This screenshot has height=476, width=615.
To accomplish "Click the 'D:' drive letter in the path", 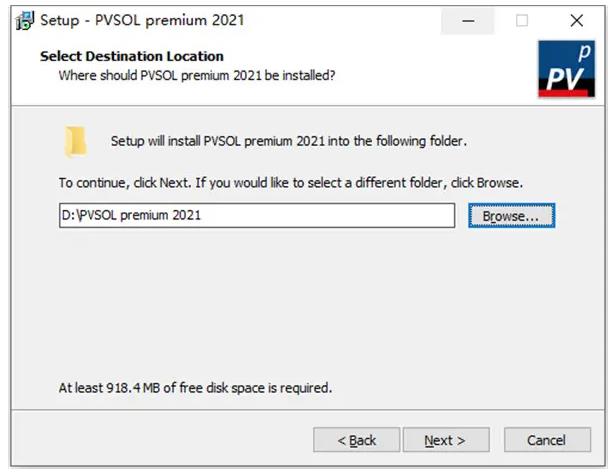I will tap(69, 215).
